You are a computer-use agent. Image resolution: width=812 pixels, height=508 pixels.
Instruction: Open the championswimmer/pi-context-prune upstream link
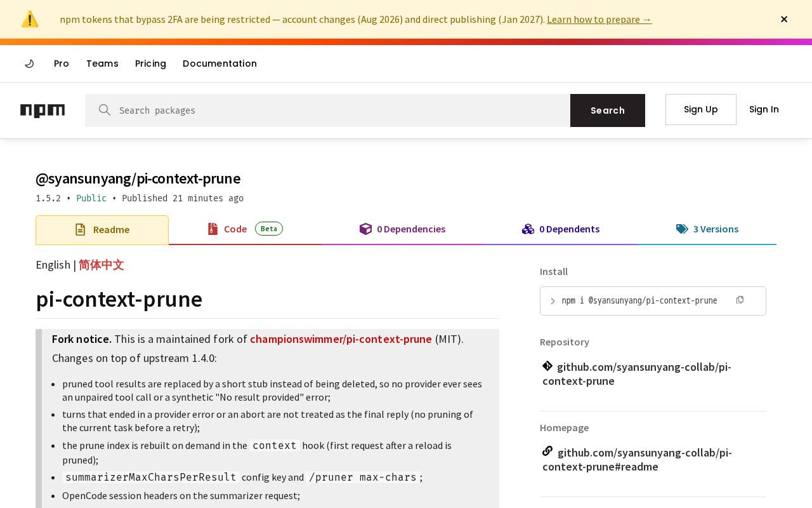(341, 339)
